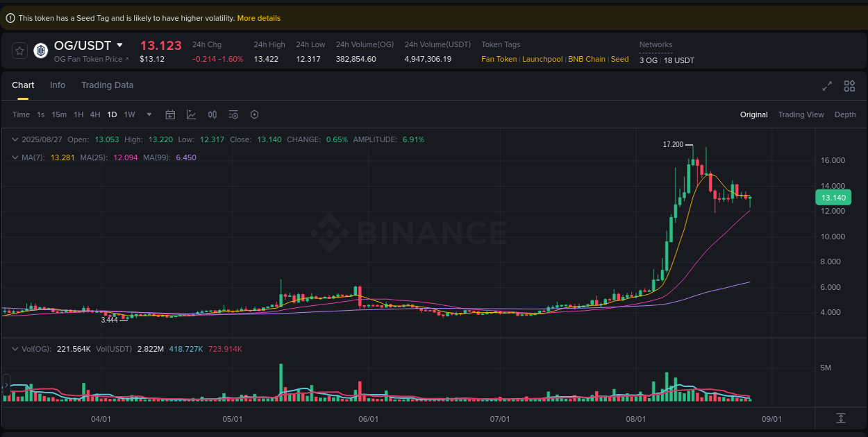
Task: Collapse the MA indicators row arrow
Action: [14, 157]
